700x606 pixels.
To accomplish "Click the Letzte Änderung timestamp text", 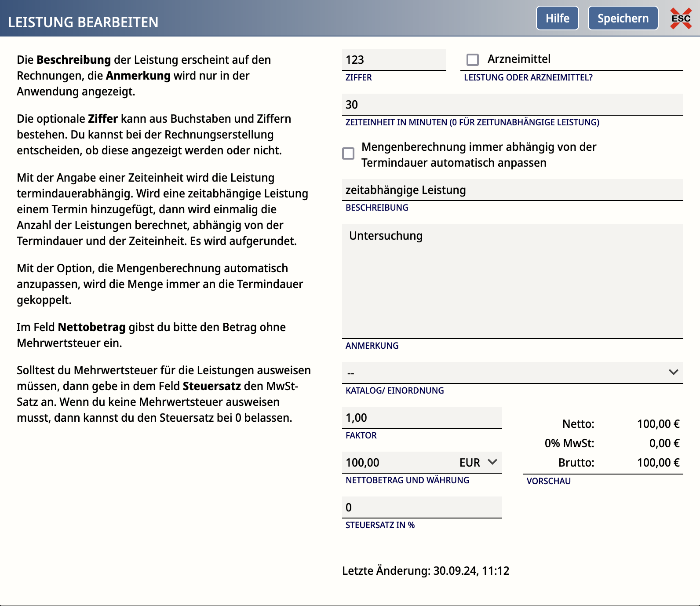I will pos(426,571).
